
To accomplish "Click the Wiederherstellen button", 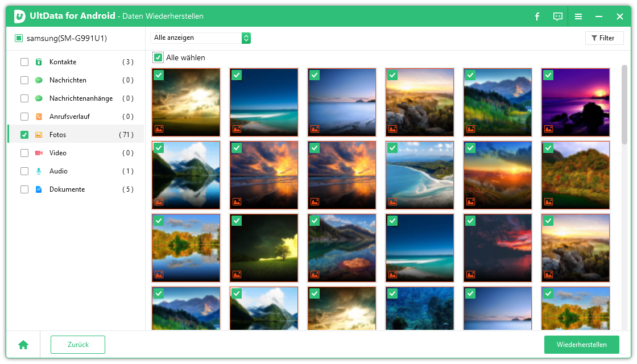I will 581,345.
